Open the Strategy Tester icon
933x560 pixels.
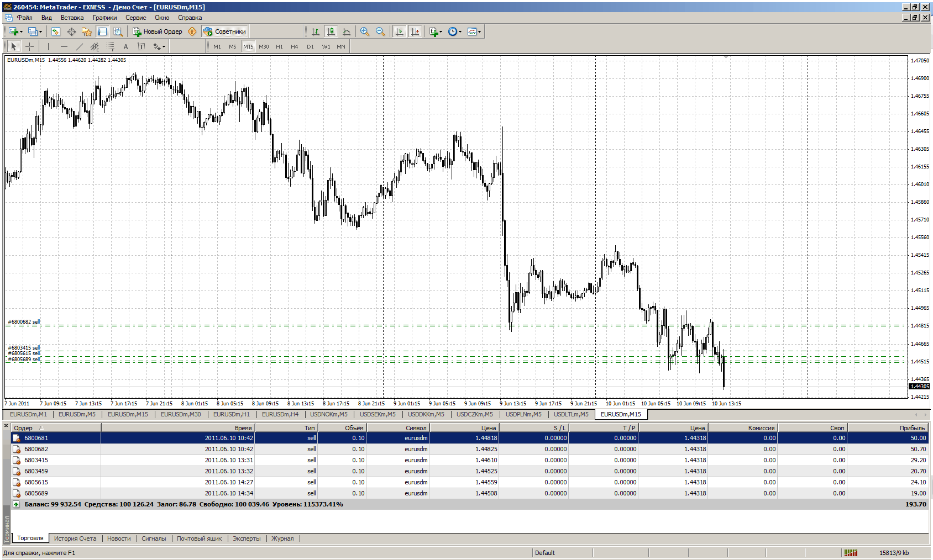(x=118, y=31)
